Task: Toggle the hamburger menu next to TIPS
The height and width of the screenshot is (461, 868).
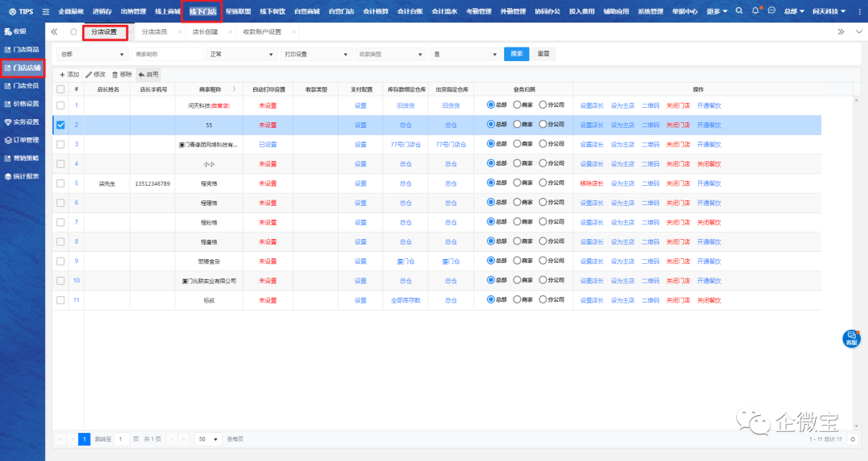Action: tap(46, 11)
